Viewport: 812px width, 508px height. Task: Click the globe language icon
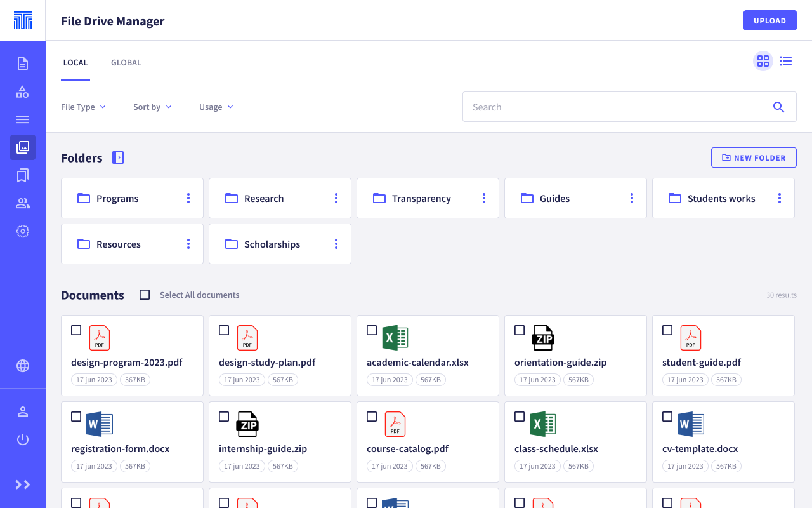23,366
